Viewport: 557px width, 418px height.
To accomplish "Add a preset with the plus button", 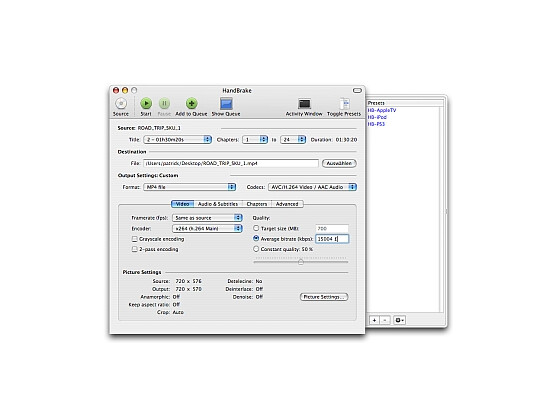I will click(374, 320).
